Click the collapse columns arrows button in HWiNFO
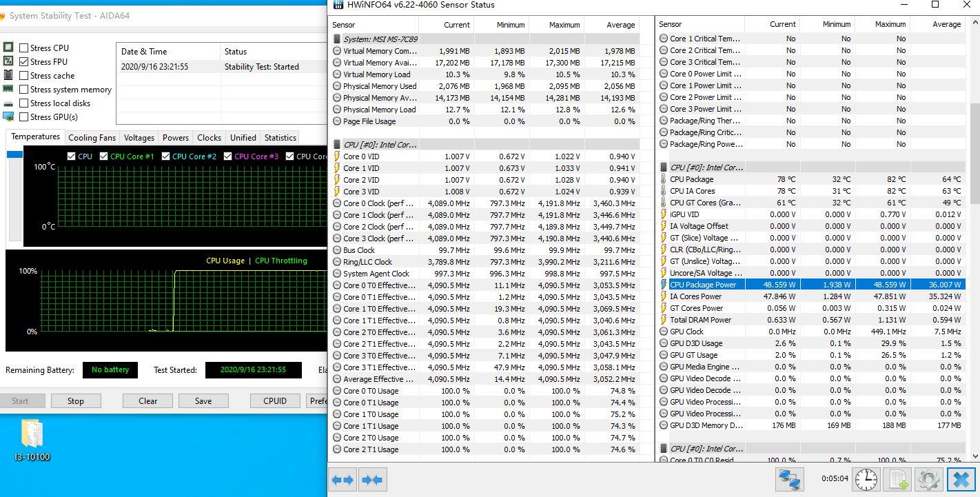The height and width of the screenshot is (497, 980). [x=372, y=480]
